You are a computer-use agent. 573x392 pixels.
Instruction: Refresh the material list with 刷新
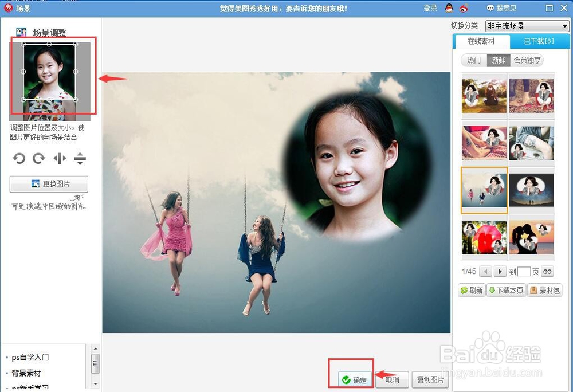coord(472,290)
